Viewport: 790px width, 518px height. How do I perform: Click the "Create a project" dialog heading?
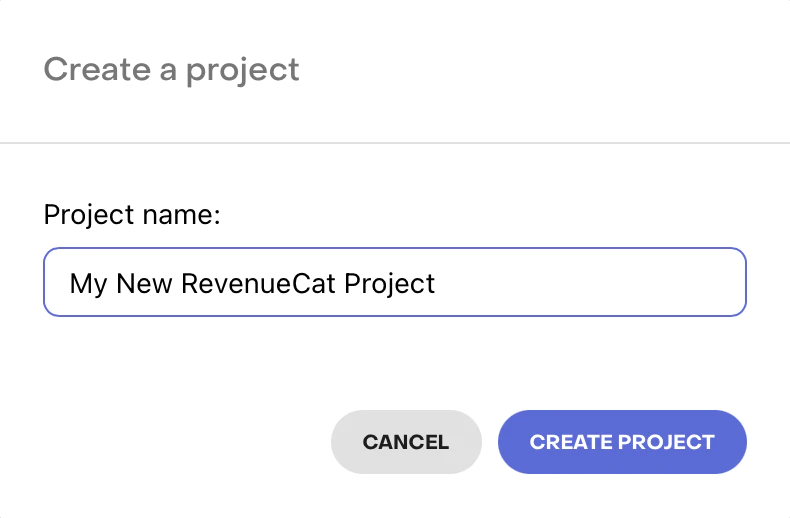tap(172, 70)
